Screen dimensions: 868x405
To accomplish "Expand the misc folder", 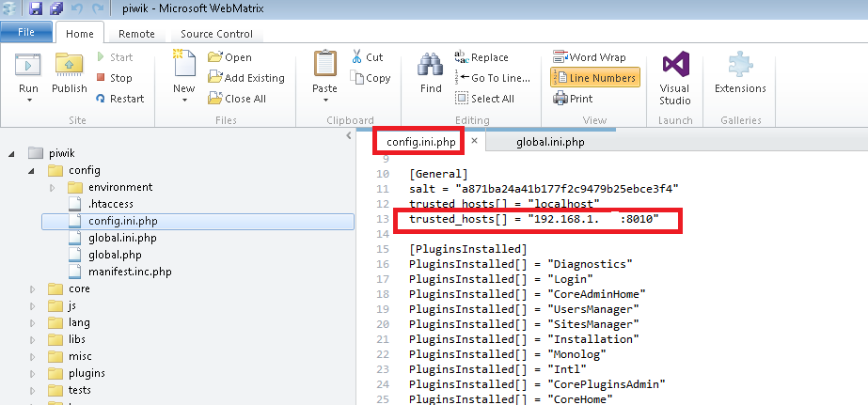I will point(32,356).
